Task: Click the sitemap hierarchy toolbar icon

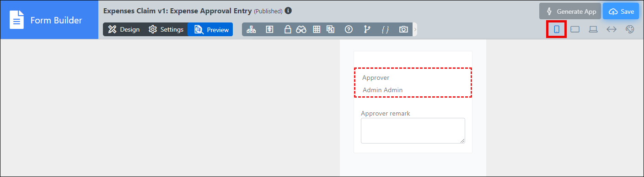Action: pyautogui.click(x=251, y=29)
